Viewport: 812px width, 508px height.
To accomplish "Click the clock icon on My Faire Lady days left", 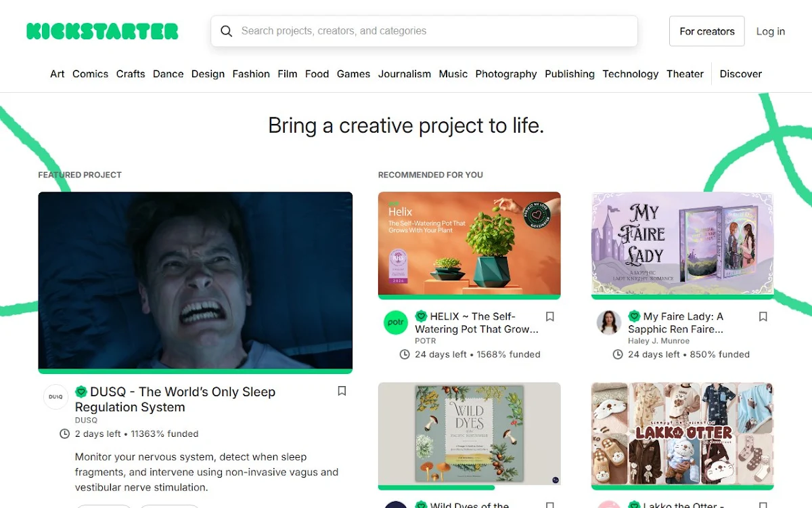I will click(618, 354).
